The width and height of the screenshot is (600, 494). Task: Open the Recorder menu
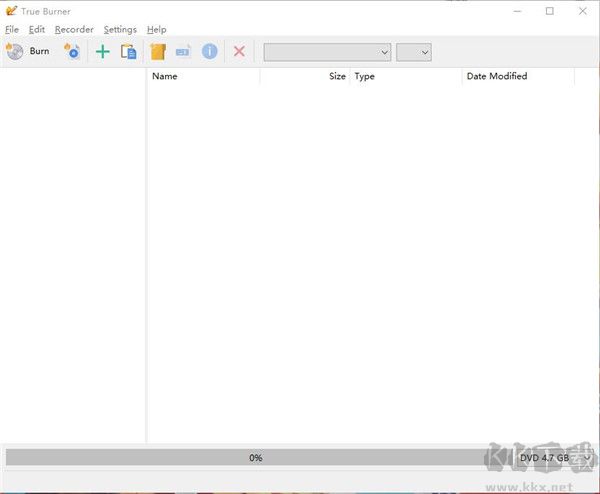[x=74, y=30]
